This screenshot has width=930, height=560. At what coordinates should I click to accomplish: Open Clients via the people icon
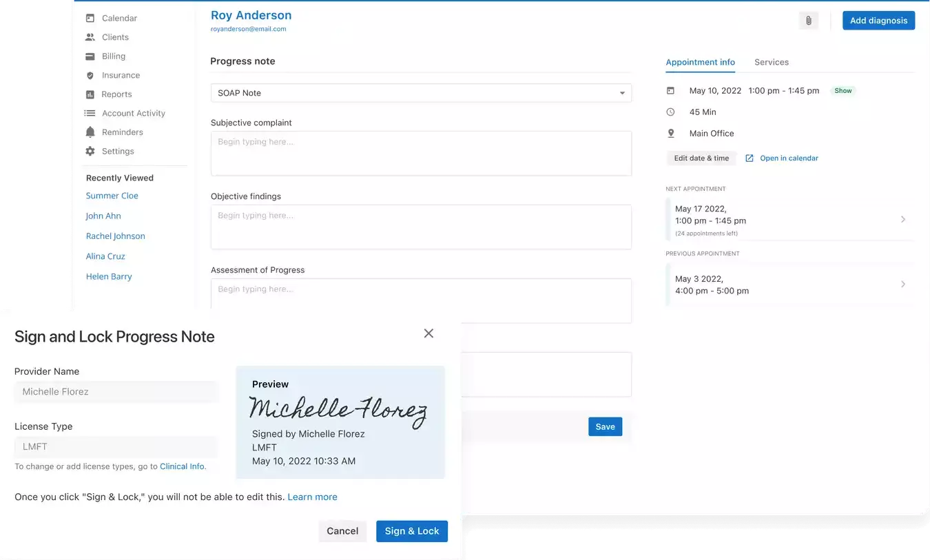(90, 37)
